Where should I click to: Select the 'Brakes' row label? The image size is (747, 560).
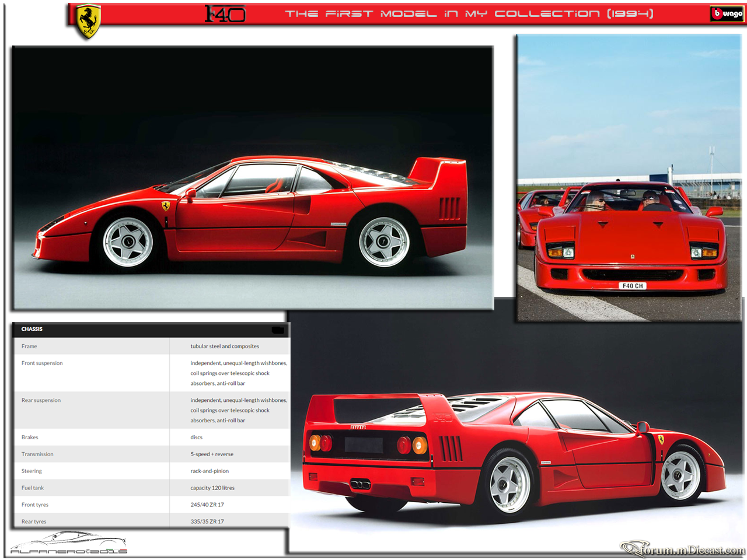pos(30,437)
